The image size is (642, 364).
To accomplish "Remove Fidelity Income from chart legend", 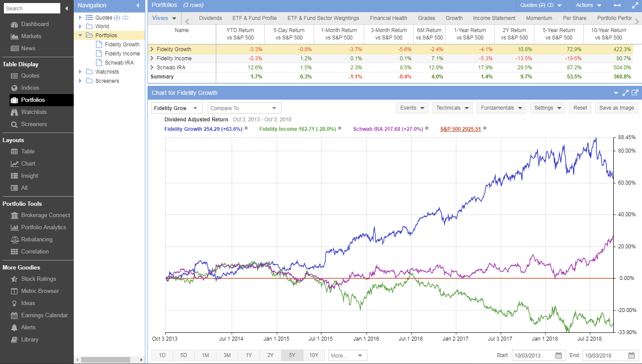I will click(x=340, y=128).
